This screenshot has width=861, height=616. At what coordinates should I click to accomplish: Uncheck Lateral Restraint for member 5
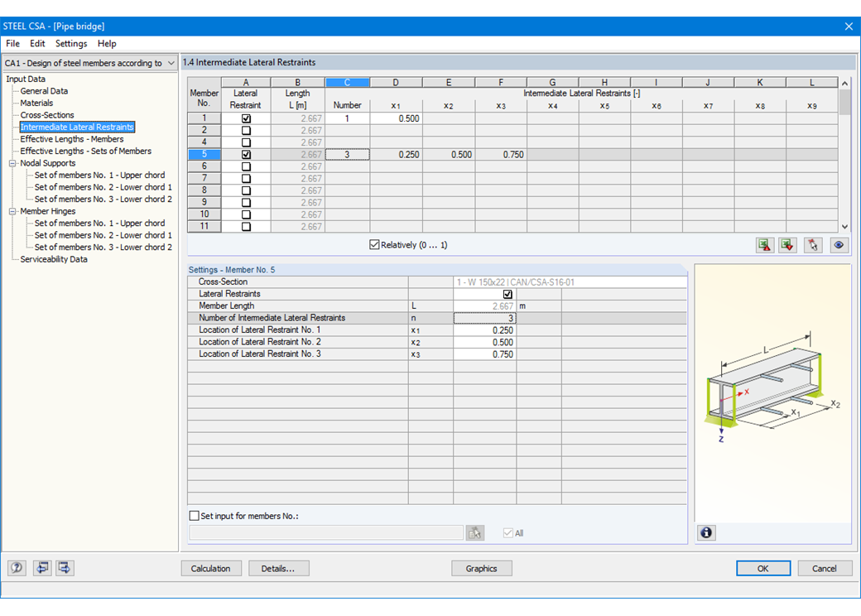(246, 155)
